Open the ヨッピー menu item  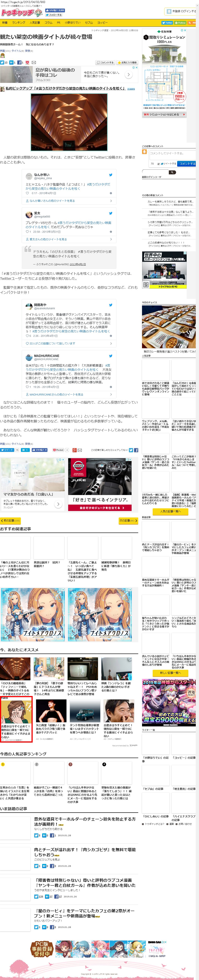[102, 23]
